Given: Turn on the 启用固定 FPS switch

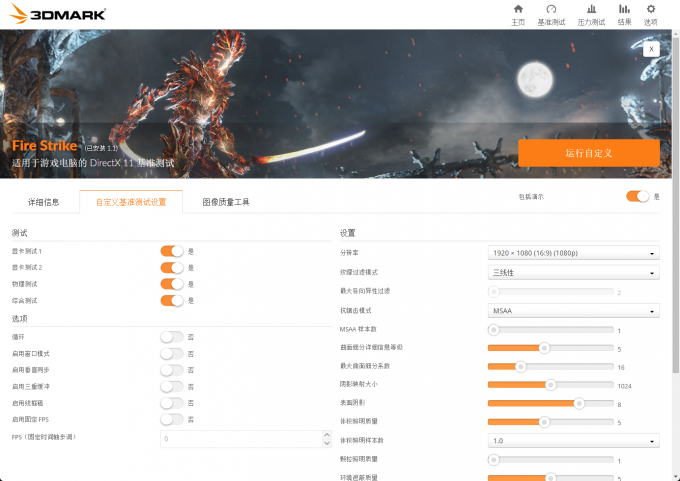Looking at the screenshot, I should pos(172,419).
